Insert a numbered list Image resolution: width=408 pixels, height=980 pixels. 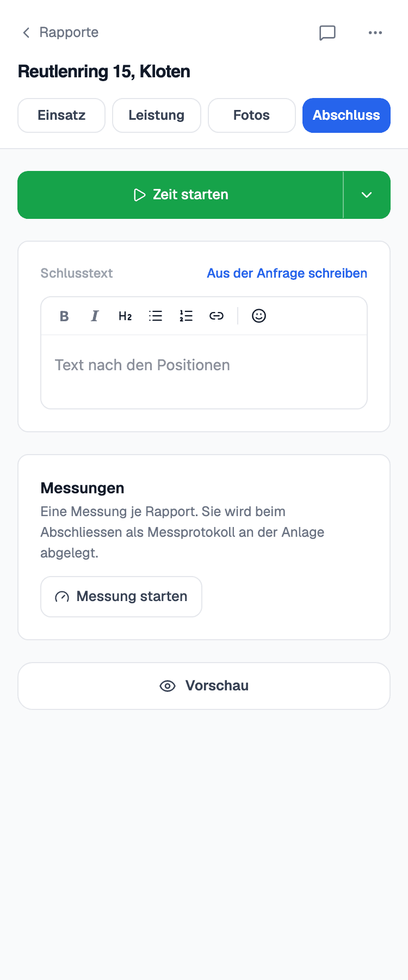(x=186, y=316)
